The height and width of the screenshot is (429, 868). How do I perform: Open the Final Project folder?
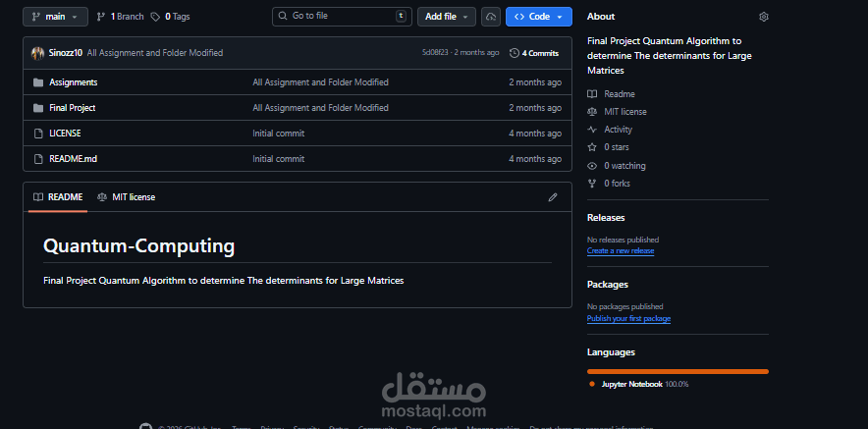[72, 107]
